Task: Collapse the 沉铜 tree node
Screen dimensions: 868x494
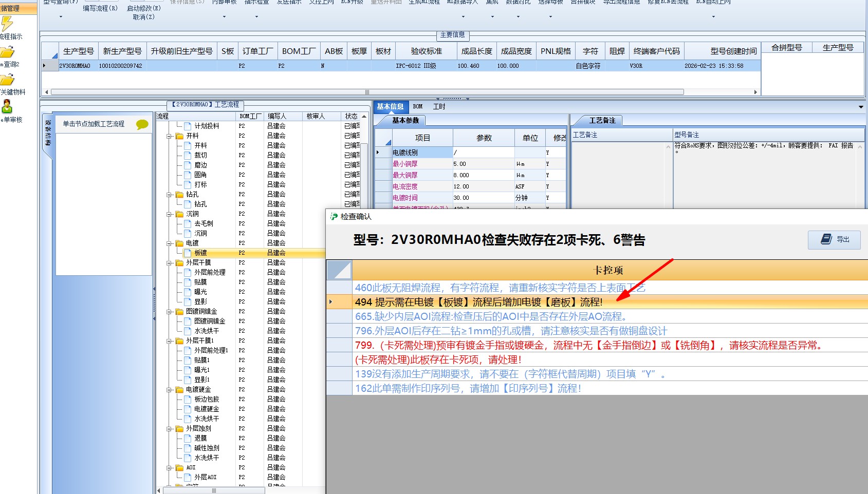Action: (x=169, y=214)
